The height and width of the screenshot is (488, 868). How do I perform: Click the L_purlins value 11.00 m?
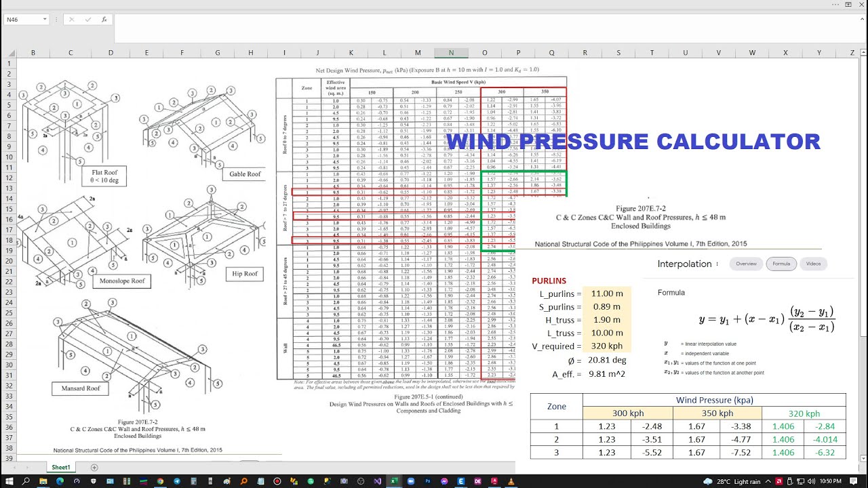pos(607,293)
